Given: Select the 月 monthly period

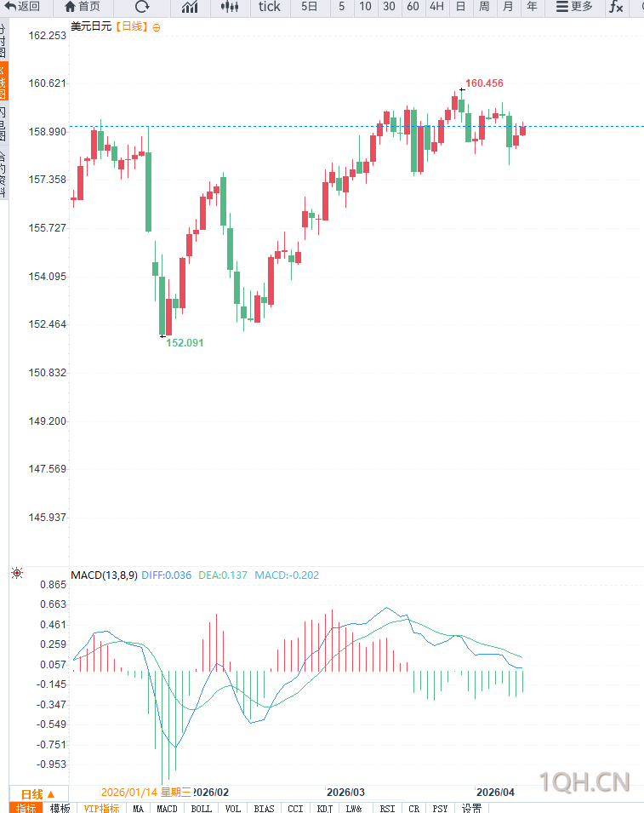Looking at the screenshot, I should click(x=508, y=7).
